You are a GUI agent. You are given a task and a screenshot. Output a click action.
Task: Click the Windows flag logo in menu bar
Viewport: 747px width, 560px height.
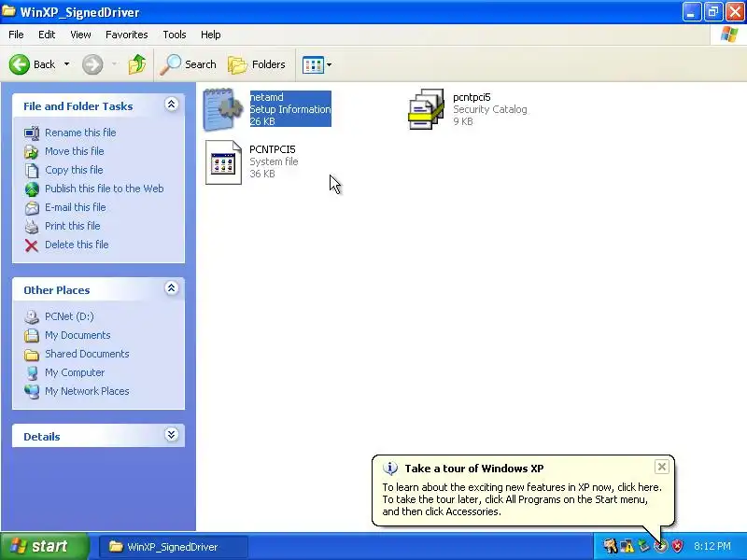point(729,35)
